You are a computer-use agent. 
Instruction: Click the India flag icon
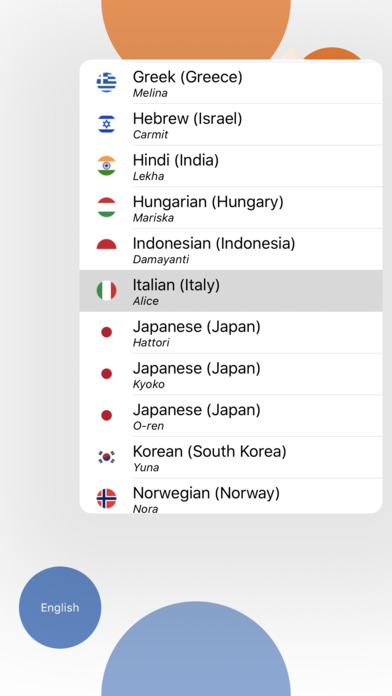[x=107, y=166]
